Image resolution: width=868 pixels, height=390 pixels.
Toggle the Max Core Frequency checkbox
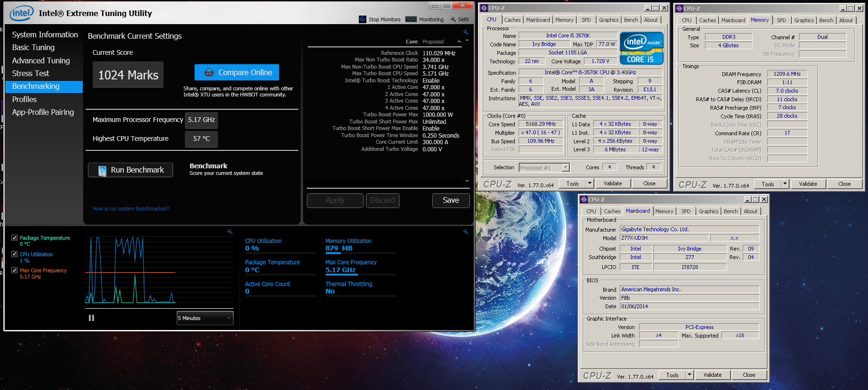click(15, 270)
